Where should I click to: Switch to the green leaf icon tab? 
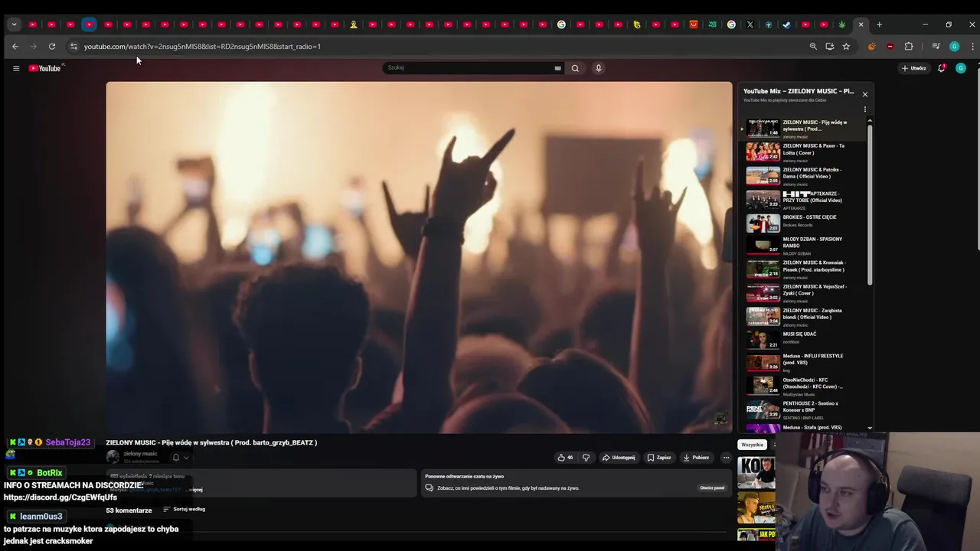pyautogui.click(x=842, y=24)
